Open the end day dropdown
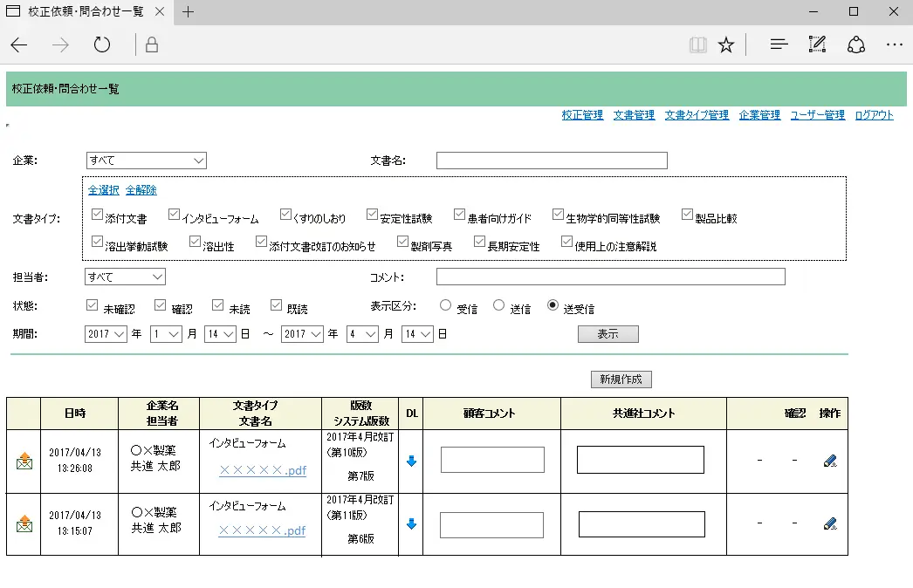The image size is (913, 588). [417, 333]
